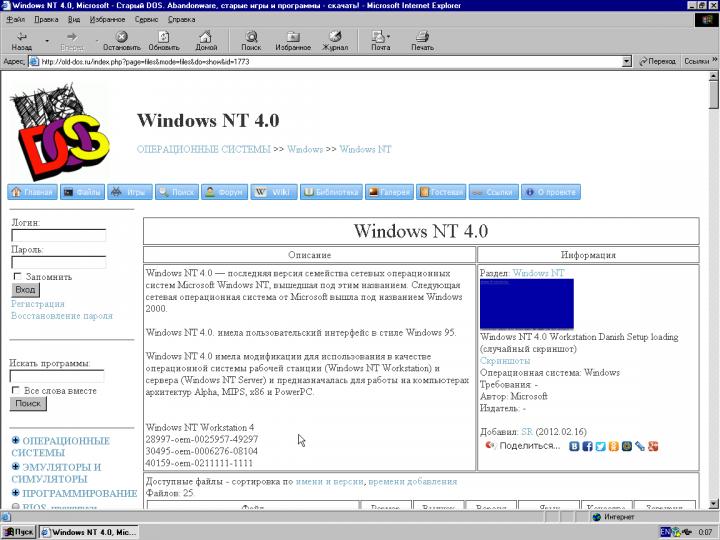Click the vertical scrollbar down arrow

coord(713,504)
